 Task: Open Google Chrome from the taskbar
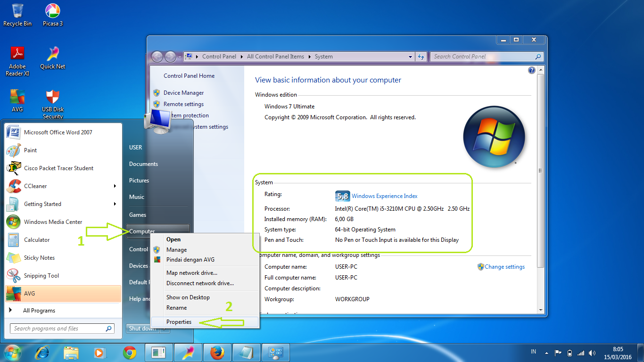pos(130,352)
